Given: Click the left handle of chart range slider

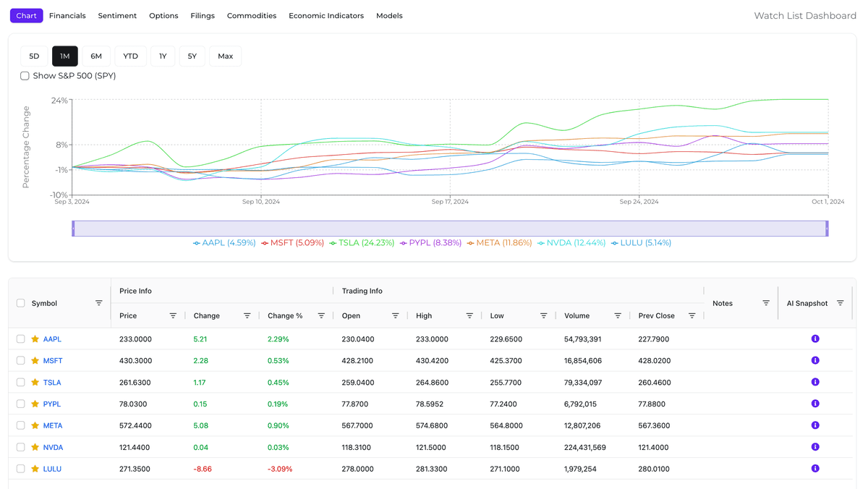Looking at the screenshot, I should pos(73,229).
